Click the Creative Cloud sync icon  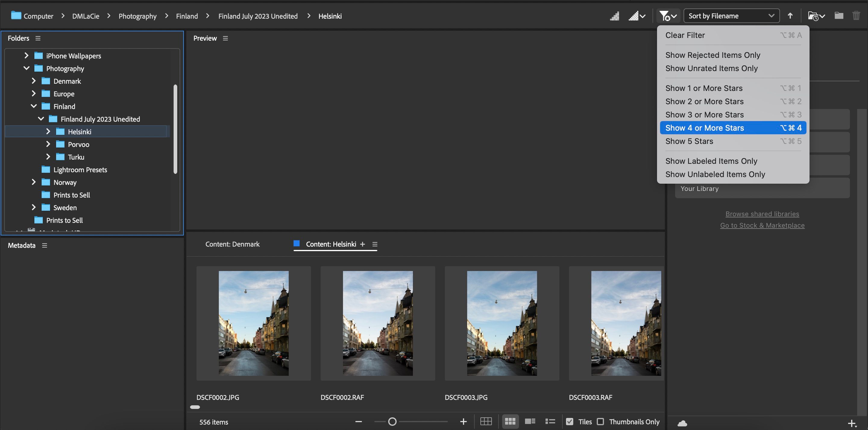(x=682, y=423)
